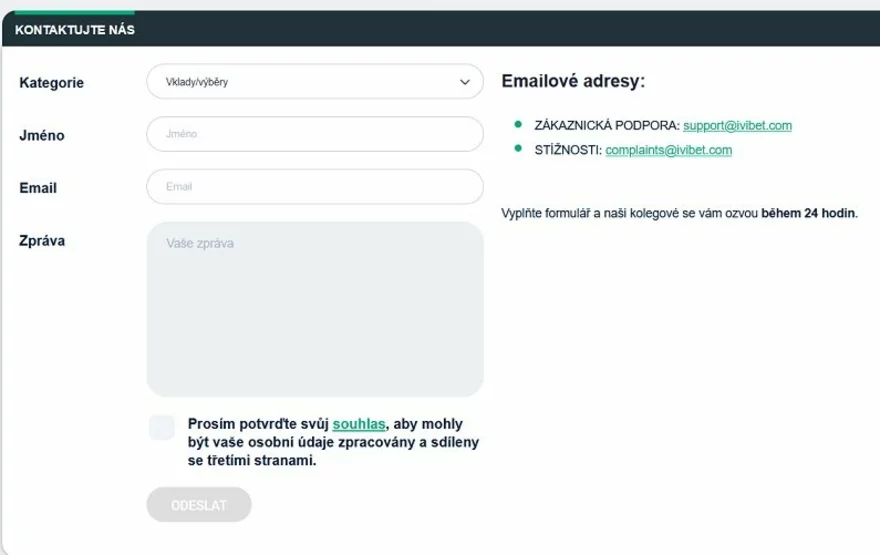This screenshot has width=880, height=555.
Task: Tick the consent checkbox
Action: [161, 428]
